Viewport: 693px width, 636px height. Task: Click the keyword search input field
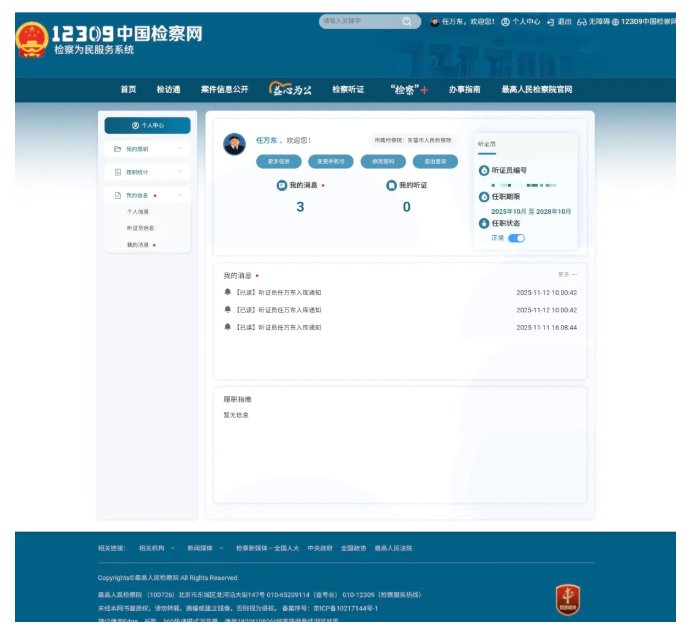pos(358,21)
